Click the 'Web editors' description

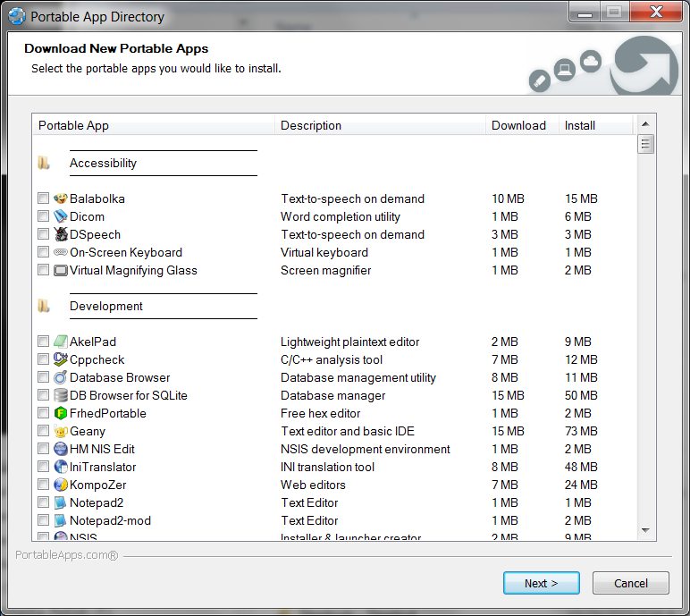(x=313, y=485)
